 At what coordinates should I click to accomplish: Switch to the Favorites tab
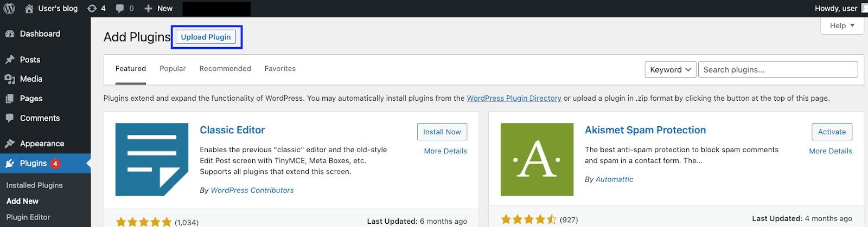[x=280, y=69]
